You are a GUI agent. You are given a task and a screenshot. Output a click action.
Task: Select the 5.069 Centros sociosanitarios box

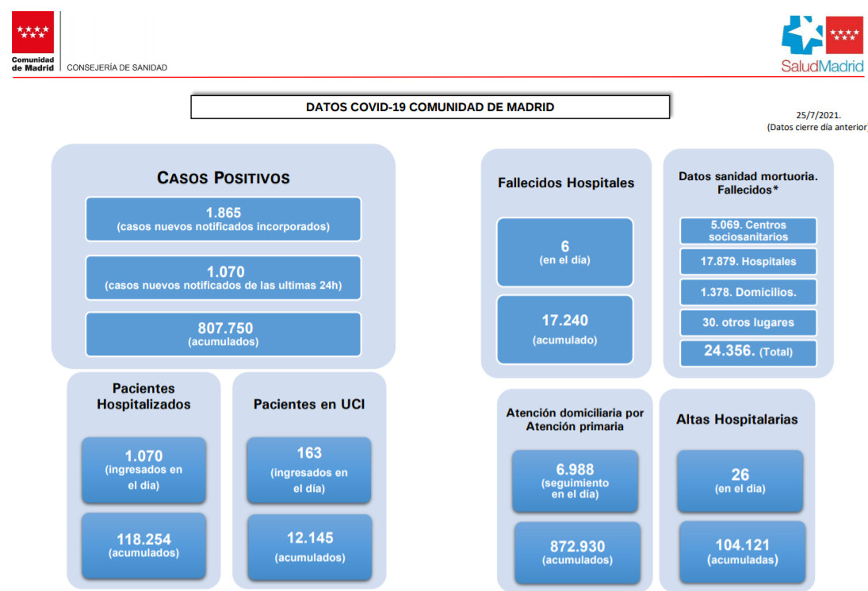[748, 231]
